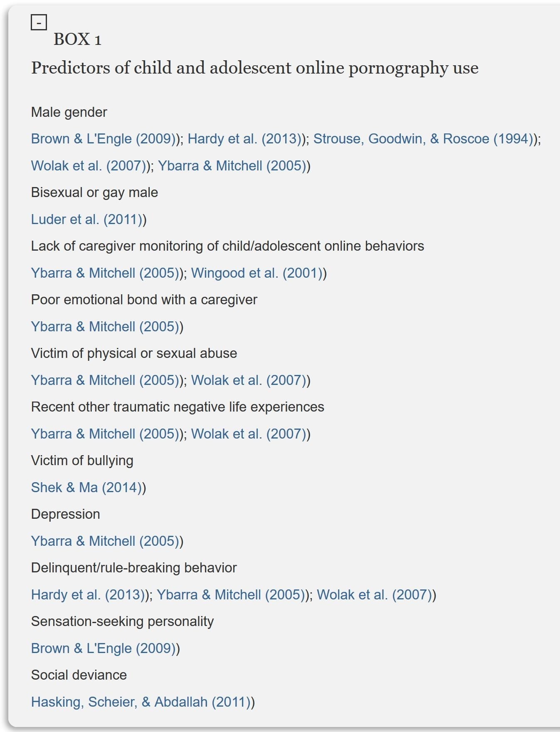Open Ybarra & Mitchell (2005) under caregiver monitoring

105,273
